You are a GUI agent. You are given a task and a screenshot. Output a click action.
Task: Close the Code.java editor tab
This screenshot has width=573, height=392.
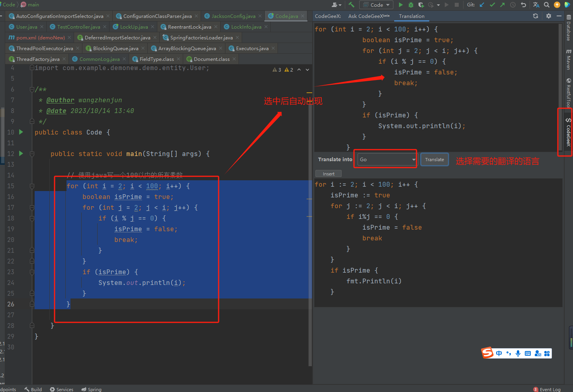pyautogui.click(x=303, y=16)
